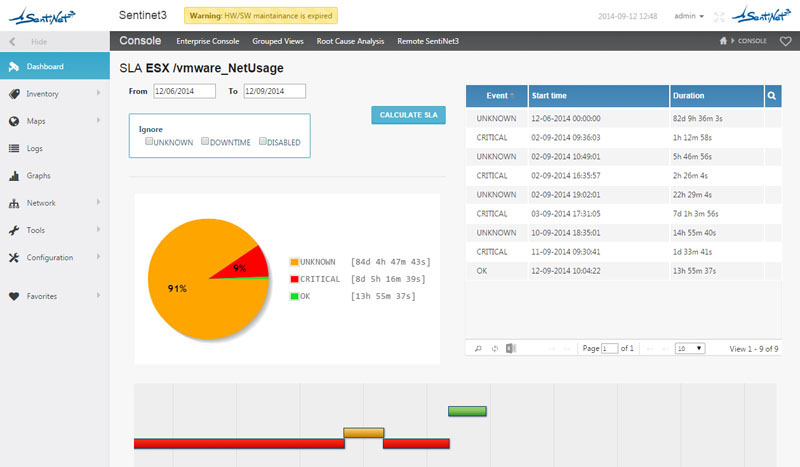This screenshot has height=467, width=800.
Task: Open the rows-per-page dropdown showing 10
Action: [x=690, y=349]
